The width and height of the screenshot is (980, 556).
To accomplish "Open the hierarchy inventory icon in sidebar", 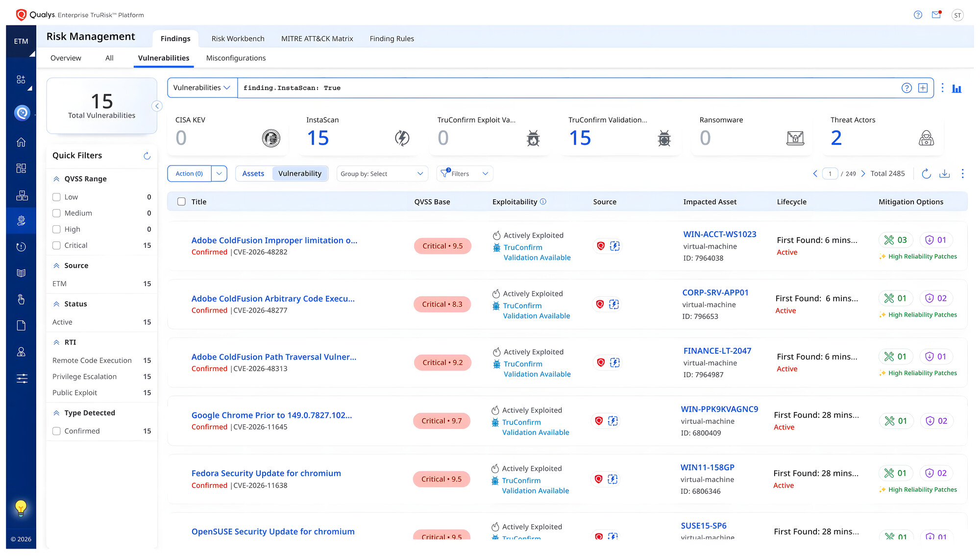I will tap(22, 195).
